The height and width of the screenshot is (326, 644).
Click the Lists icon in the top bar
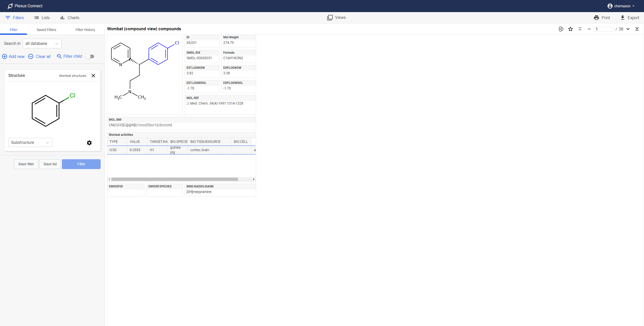point(36,17)
